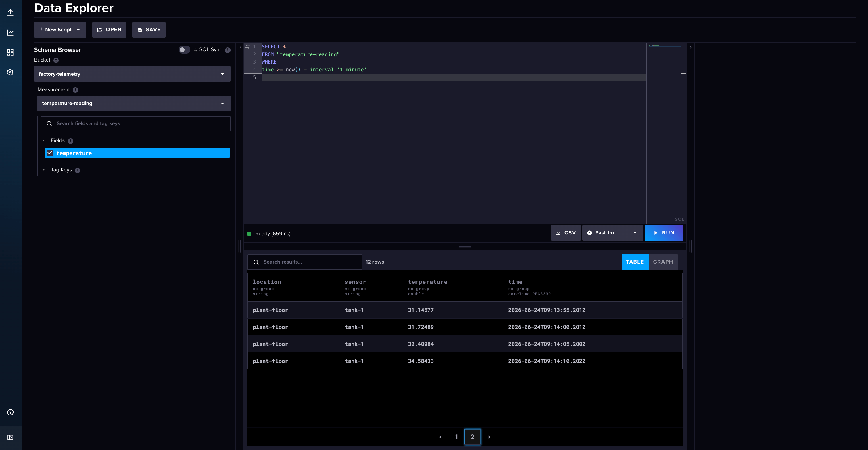Click Fields help question icon
Viewport: 868px width, 450px height.
pyautogui.click(x=70, y=141)
